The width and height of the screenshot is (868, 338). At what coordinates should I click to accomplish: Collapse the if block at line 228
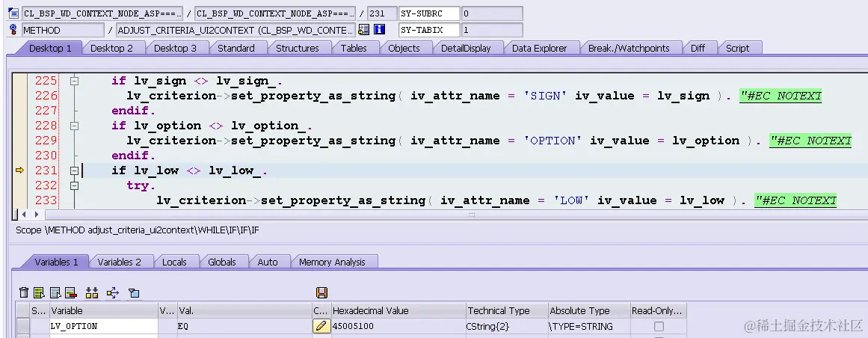tap(74, 126)
